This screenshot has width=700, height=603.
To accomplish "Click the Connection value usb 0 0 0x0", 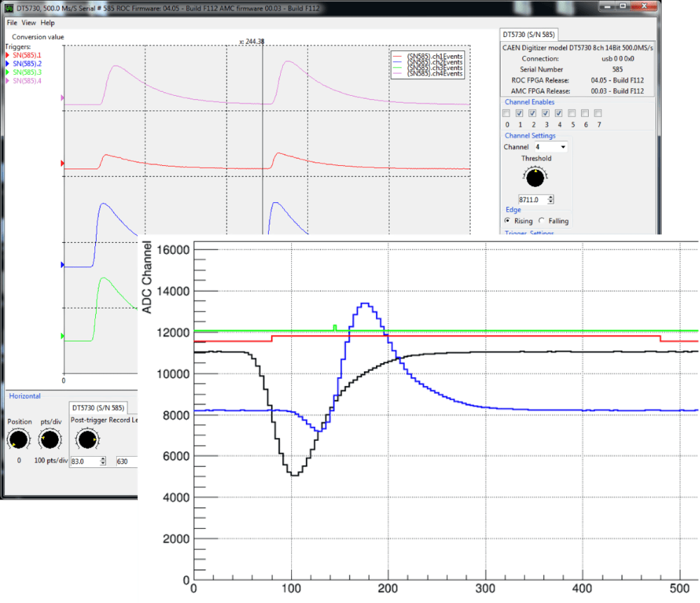I will (x=617, y=59).
